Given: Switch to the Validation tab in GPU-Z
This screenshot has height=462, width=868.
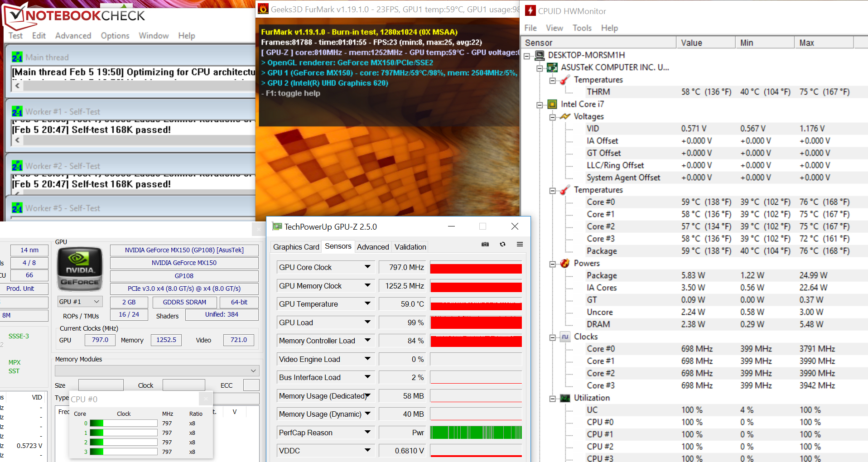Looking at the screenshot, I should [x=410, y=247].
